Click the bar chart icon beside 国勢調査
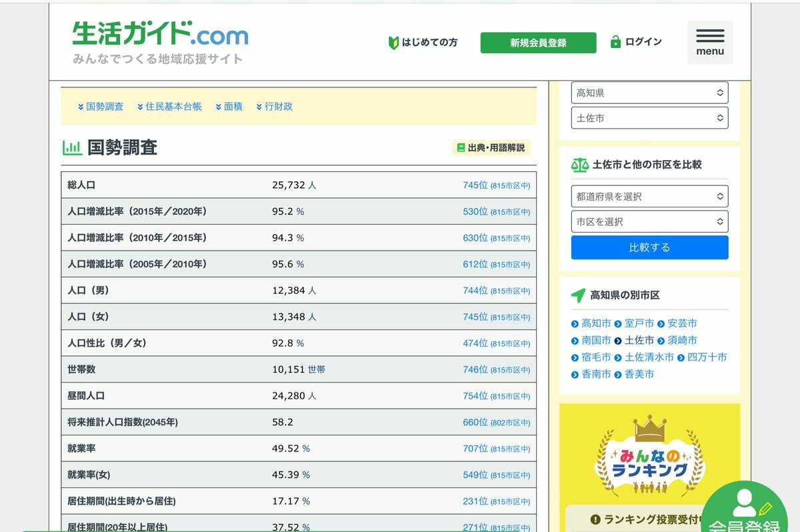800x532 pixels. (x=72, y=148)
